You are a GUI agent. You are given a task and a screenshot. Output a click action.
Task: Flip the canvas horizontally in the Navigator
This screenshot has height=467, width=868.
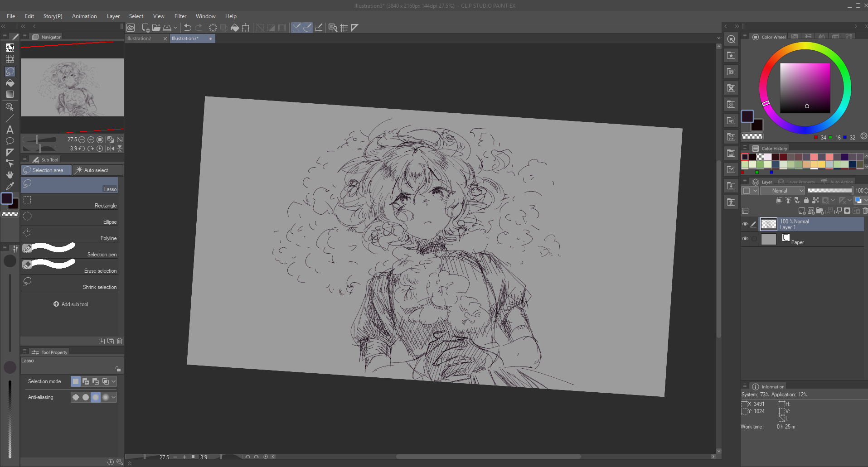click(111, 149)
